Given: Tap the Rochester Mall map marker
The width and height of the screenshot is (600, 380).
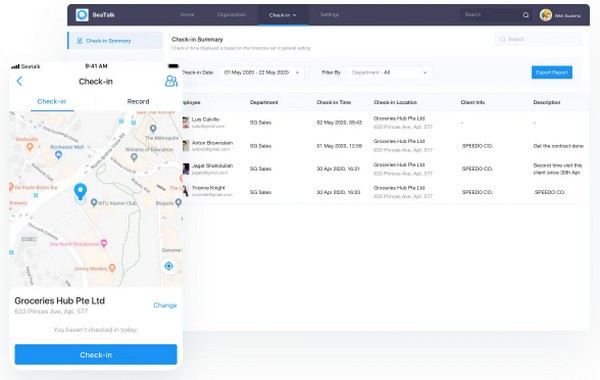Looking at the screenshot, I should pos(58,155).
